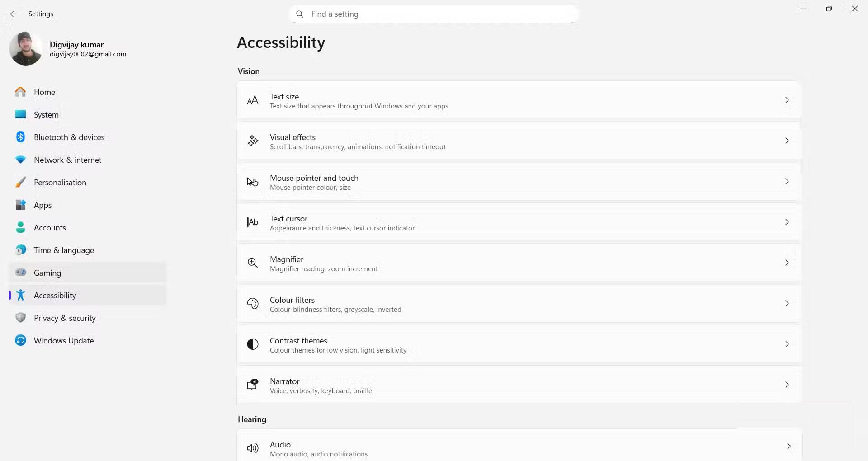The width and height of the screenshot is (868, 461).
Task: Click the Contrast themes half-circle icon
Action: (x=253, y=344)
